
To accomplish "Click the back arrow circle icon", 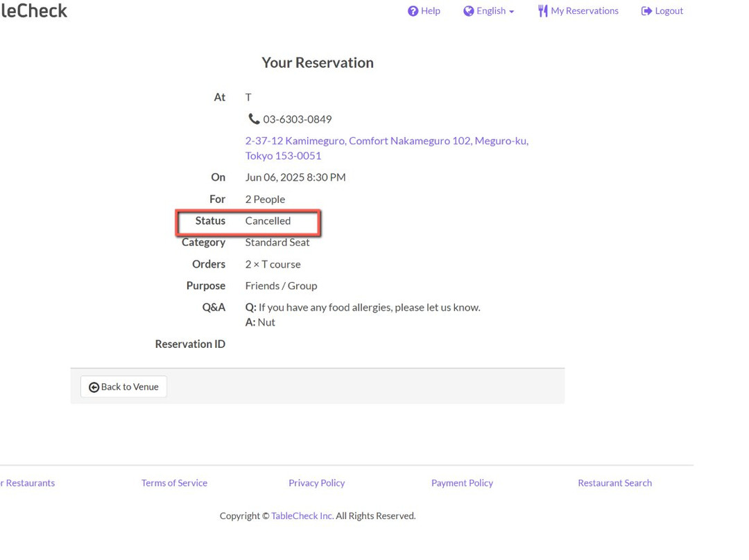I will pyautogui.click(x=94, y=387).
